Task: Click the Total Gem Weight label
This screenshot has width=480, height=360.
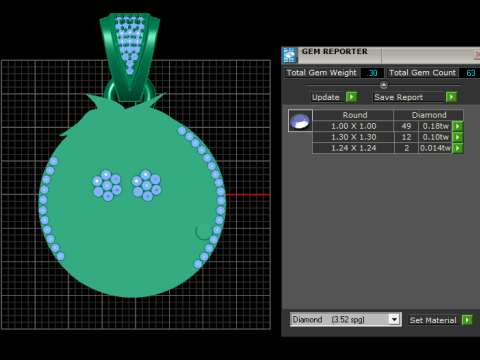Action: (322, 73)
